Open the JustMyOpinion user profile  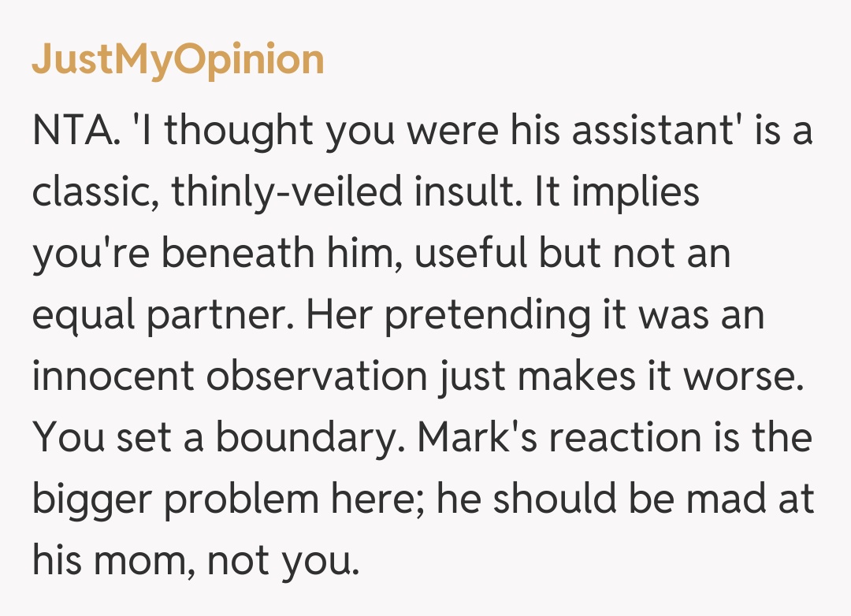coord(178,60)
